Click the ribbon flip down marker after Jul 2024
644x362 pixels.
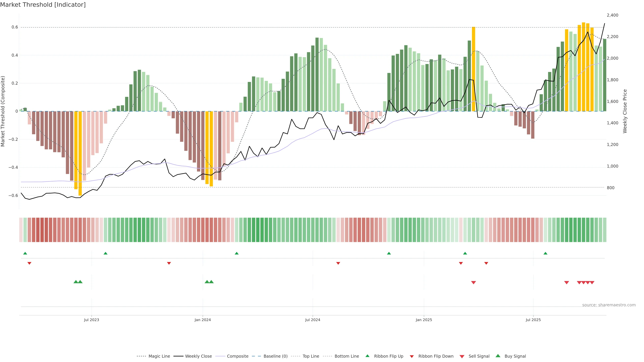click(338, 263)
